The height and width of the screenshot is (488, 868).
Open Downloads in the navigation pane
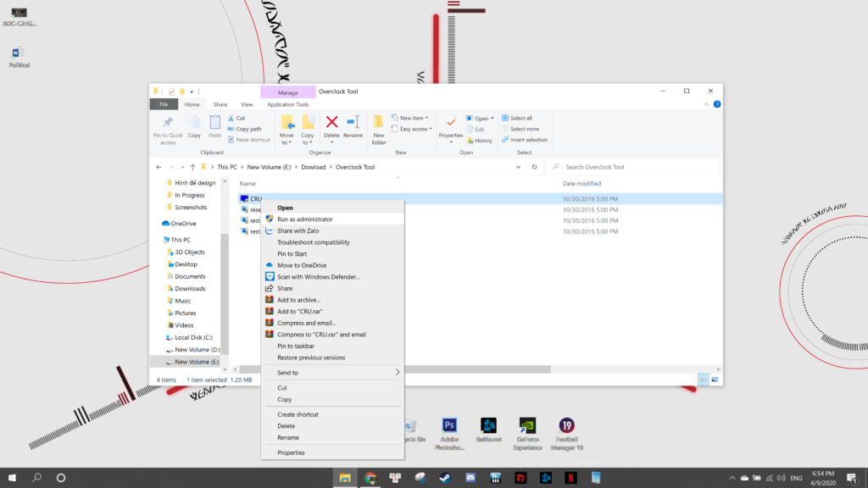(190, 289)
